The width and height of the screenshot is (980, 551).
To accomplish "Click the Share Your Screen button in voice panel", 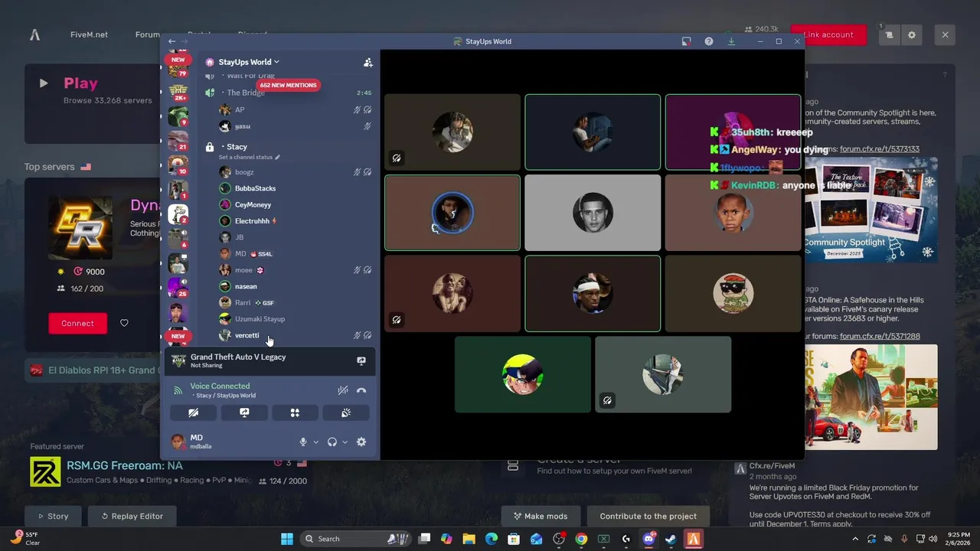I will tap(244, 412).
